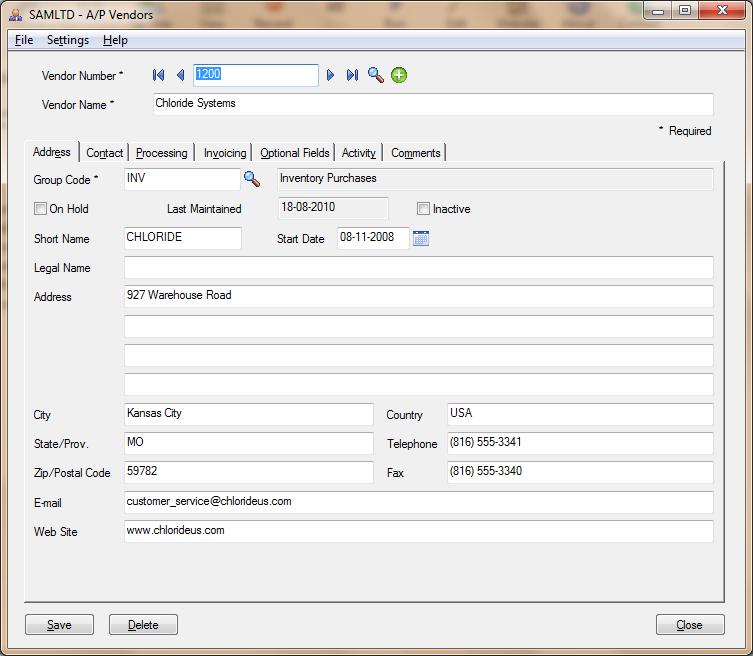Click the Group Code INV field

point(182,179)
